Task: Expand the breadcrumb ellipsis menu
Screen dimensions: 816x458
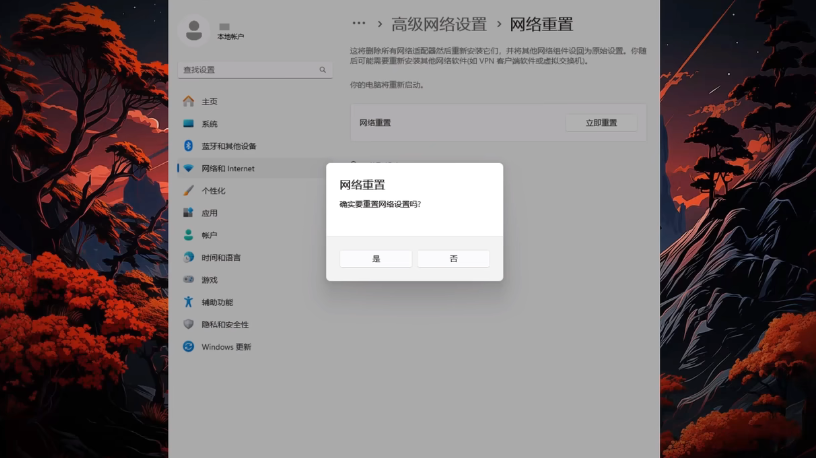Action: pyautogui.click(x=359, y=24)
